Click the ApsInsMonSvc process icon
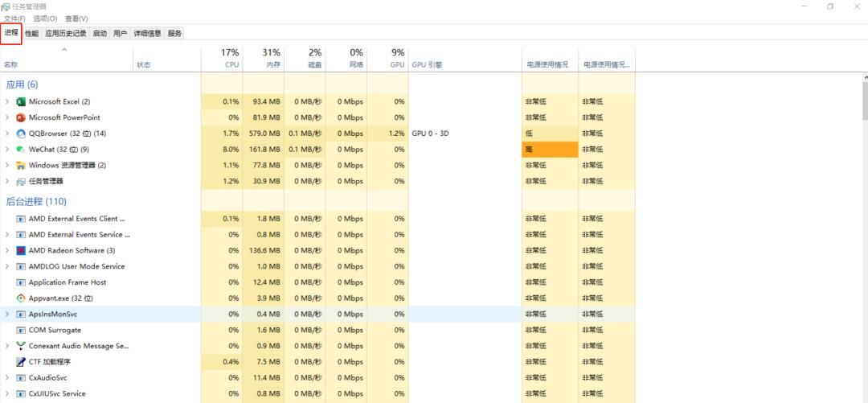 (21, 315)
